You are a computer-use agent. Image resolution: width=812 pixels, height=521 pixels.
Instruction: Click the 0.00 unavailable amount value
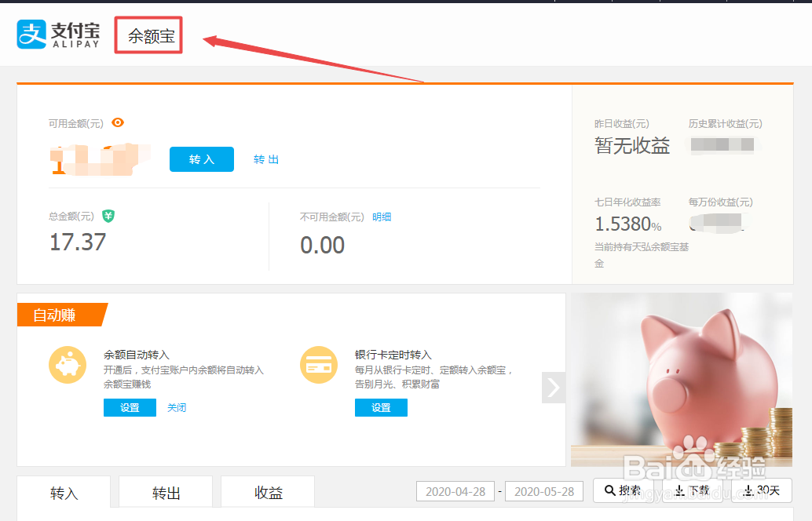point(322,246)
